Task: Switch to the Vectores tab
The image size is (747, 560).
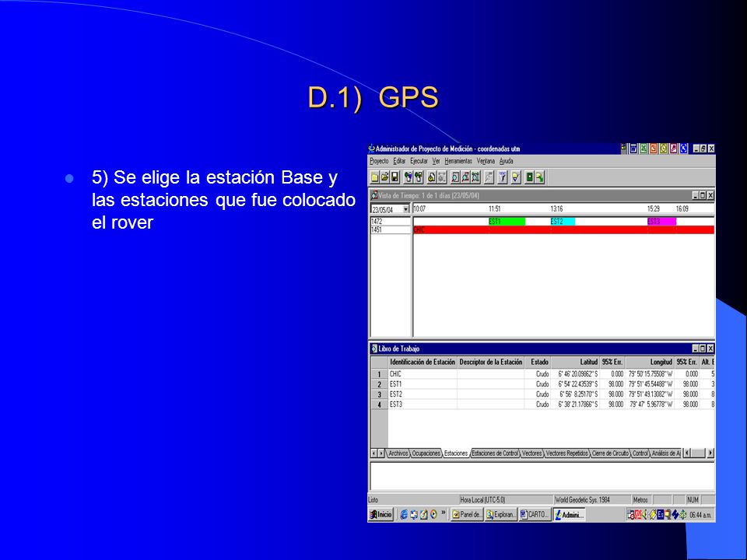Action: 531,453
